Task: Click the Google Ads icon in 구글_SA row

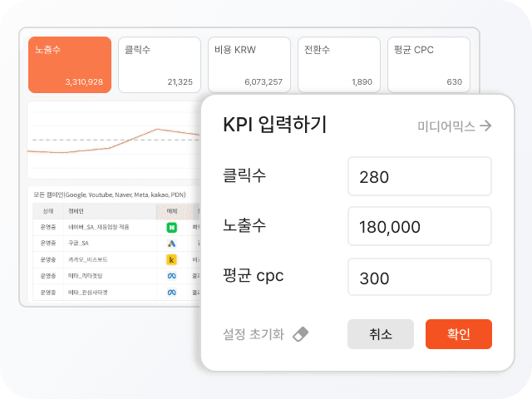Action: [x=172, y=244]
